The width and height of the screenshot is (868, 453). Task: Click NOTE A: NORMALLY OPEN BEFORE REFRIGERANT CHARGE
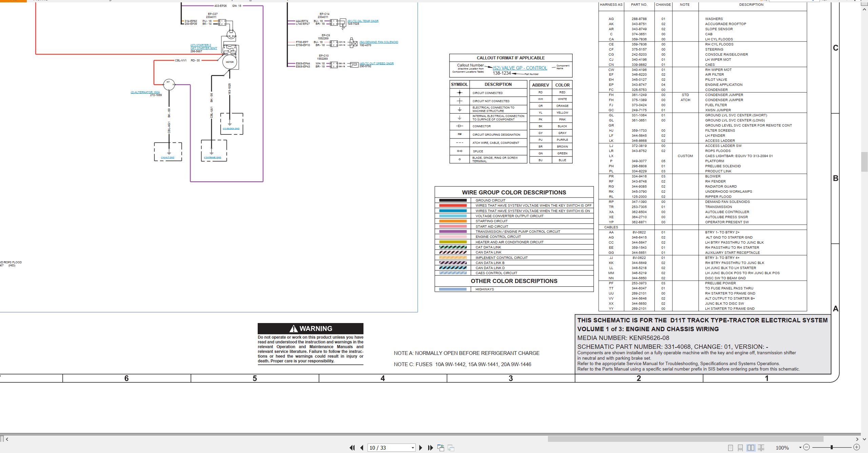point(467,353)
